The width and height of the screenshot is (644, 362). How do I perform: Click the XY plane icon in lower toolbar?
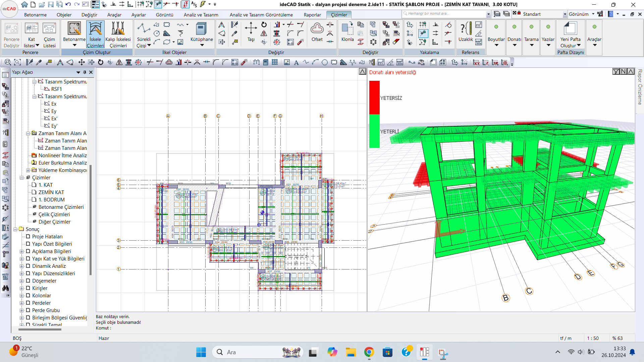click(476, 62)
